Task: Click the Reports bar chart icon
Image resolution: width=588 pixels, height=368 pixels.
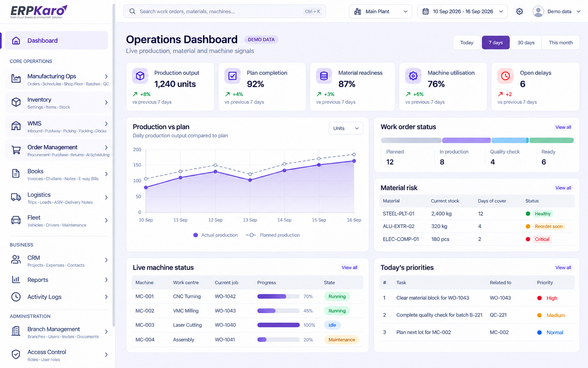Action: pos(16,279)
